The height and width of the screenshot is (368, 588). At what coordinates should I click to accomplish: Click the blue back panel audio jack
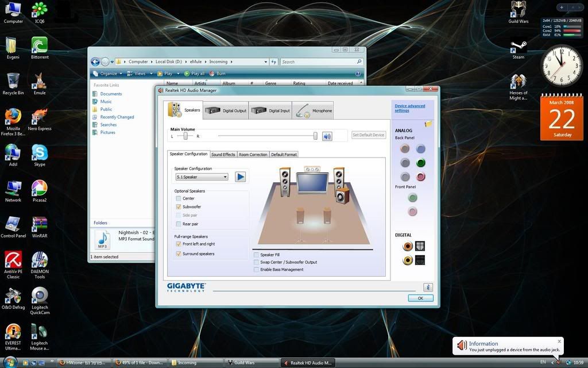tap(421, 149)
